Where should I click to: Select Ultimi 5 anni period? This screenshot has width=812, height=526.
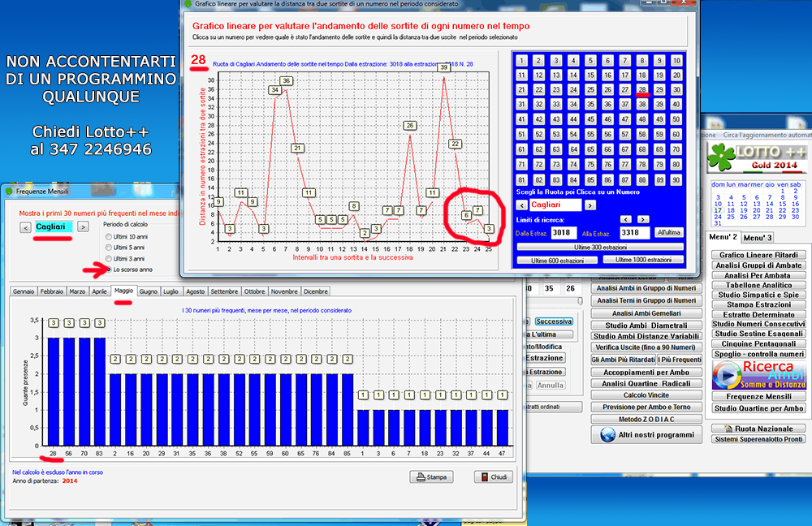109,248
